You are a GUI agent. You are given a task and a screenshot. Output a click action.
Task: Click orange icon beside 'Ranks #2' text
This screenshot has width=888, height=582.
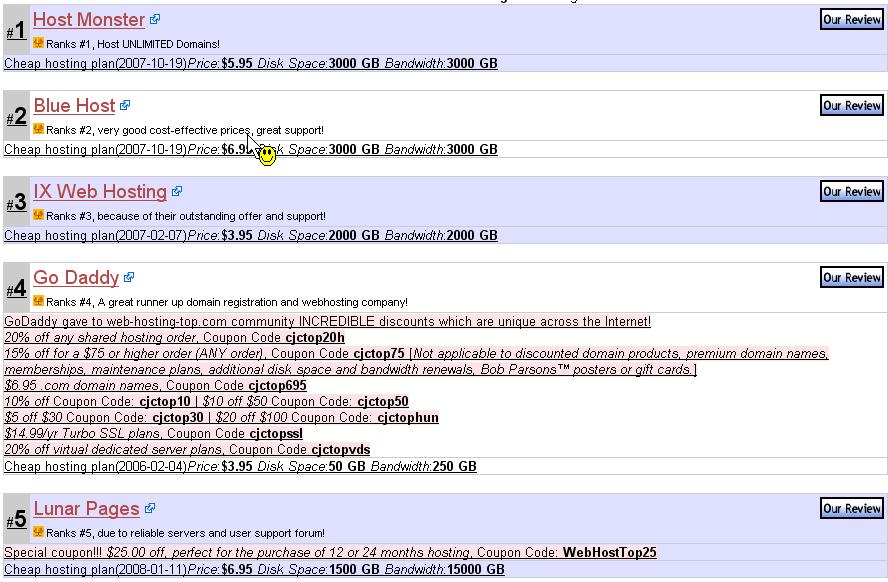tap(38, 129)
